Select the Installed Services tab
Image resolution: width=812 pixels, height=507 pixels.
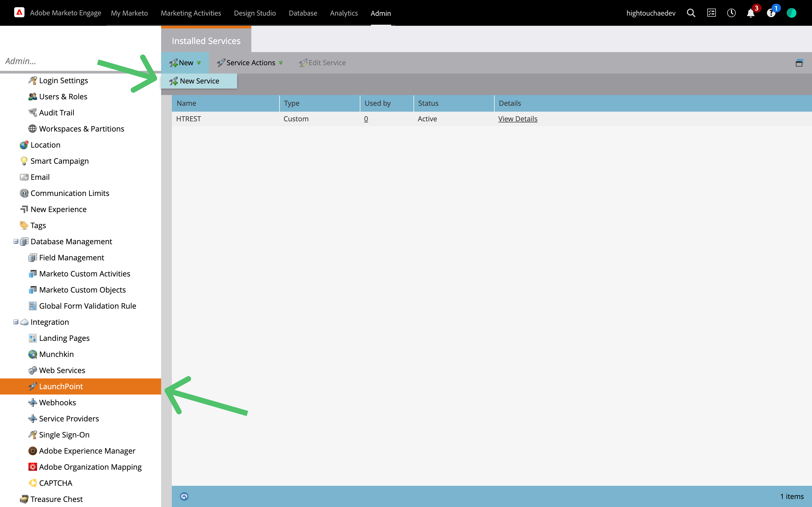pos(206,41)
